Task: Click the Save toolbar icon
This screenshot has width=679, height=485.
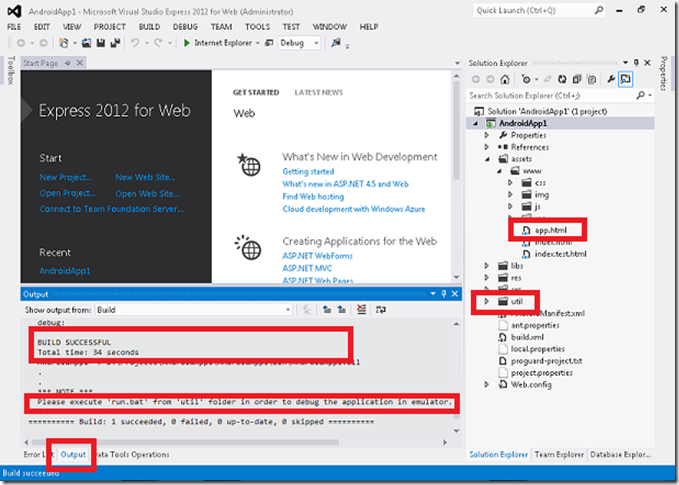Action: (101, 43)
